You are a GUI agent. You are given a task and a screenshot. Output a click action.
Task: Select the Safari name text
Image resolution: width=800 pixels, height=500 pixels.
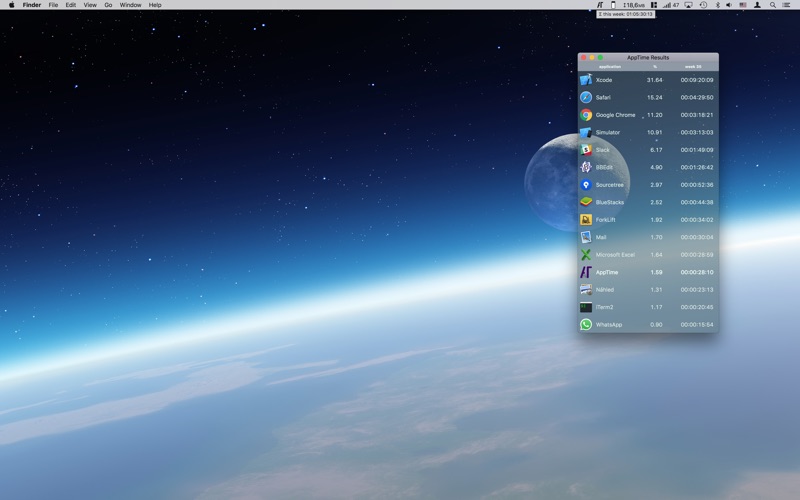pyautogui.click(x=603, y=97)
